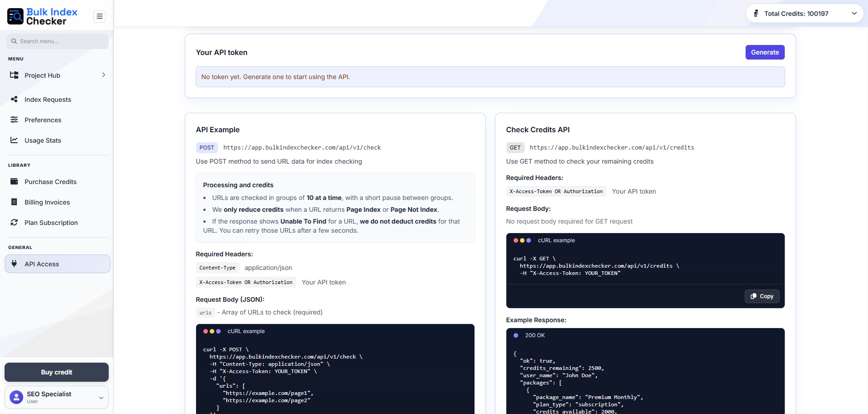
Task: Click the Content-Type header tag
Action: point(217,268)
